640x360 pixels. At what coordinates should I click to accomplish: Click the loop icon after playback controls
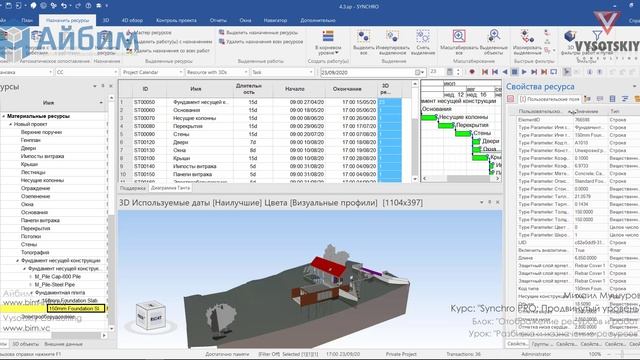[554, 72]
